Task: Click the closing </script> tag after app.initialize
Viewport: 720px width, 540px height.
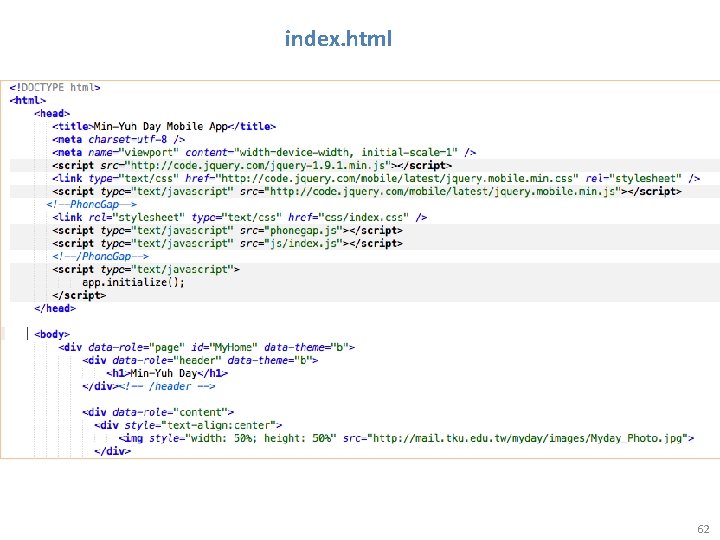Action: tap(79, 295)
